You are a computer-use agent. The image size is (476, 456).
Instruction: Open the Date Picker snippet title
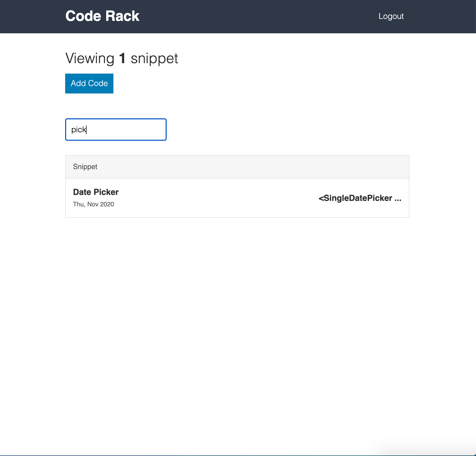point(96,192)
